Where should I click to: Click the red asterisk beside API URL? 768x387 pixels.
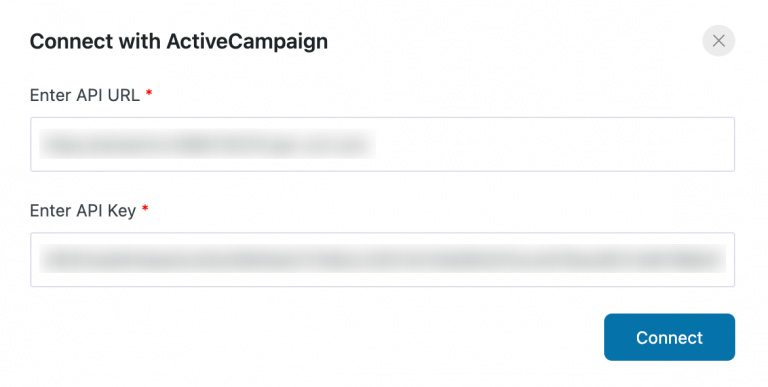pyautogui.click(x=149, y=93)
